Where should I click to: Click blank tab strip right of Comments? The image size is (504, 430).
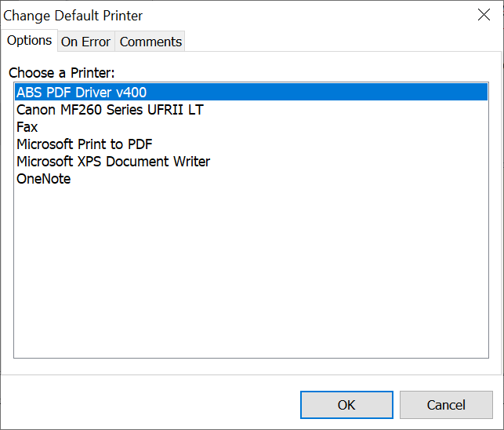pos(337,42)
